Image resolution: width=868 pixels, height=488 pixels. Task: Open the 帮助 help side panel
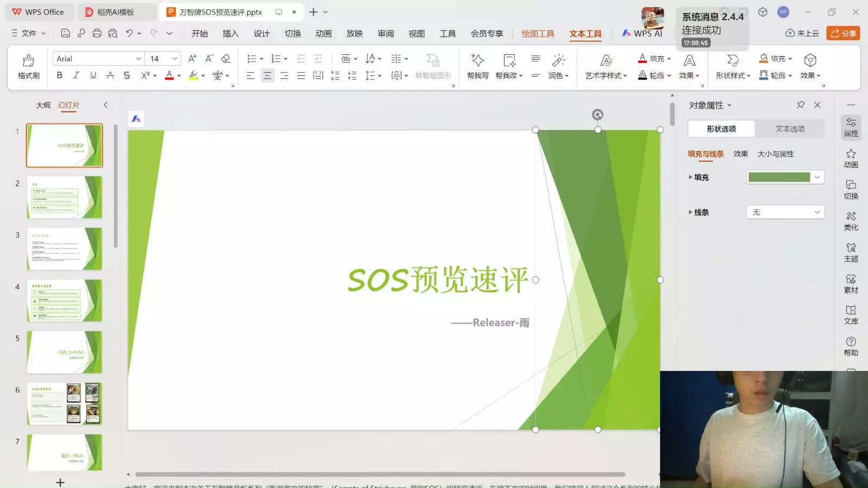(x=851, y=346)
